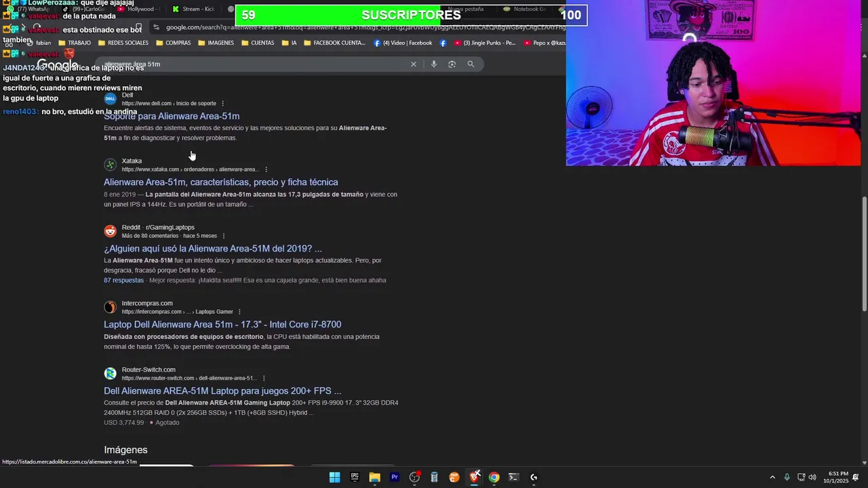Open more options for the Reddit result

point(223,236)
